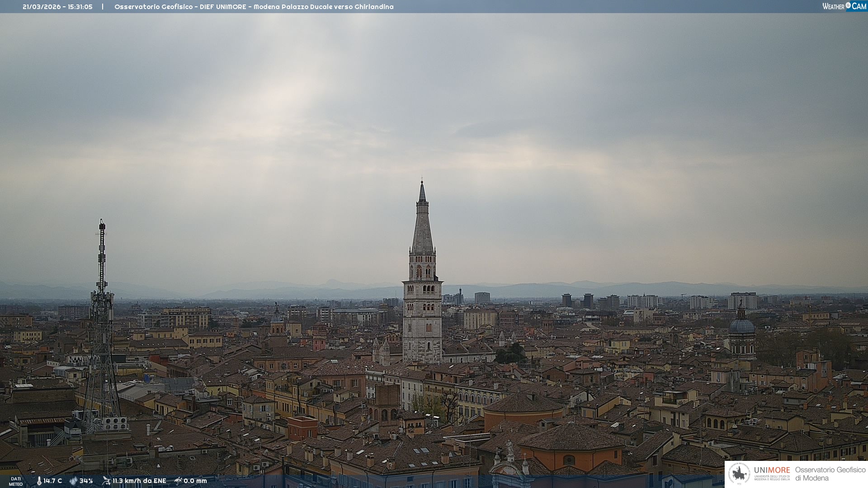
Task: Click the Osservatorio Geofisico di Modena text
Action: [x=830, y=474]
